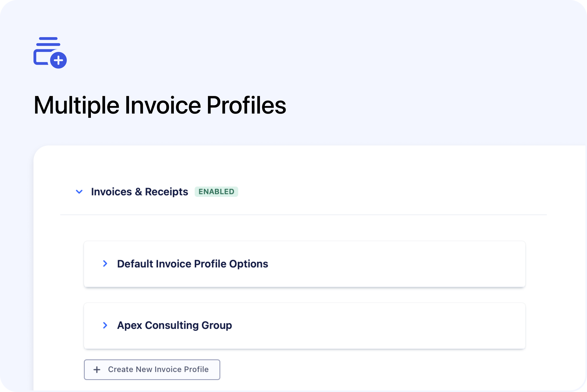Click the green ENABLED status badge
This screenshot has width=587, height=392.
[216, 192]
